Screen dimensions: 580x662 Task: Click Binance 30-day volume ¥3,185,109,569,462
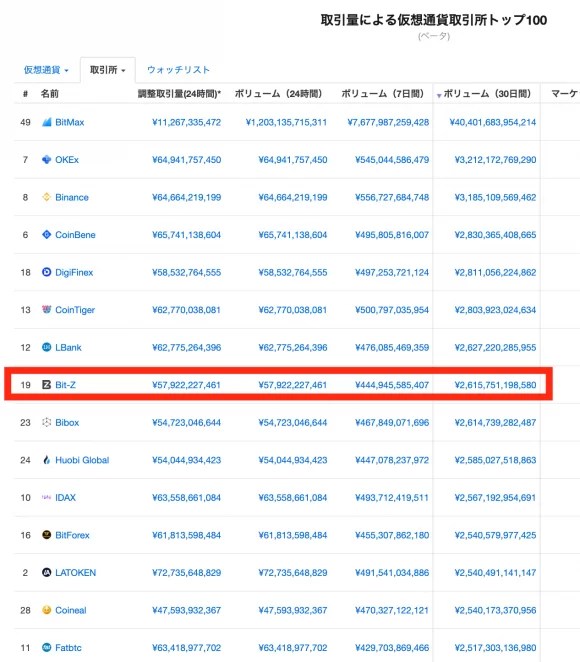(495, 197)
